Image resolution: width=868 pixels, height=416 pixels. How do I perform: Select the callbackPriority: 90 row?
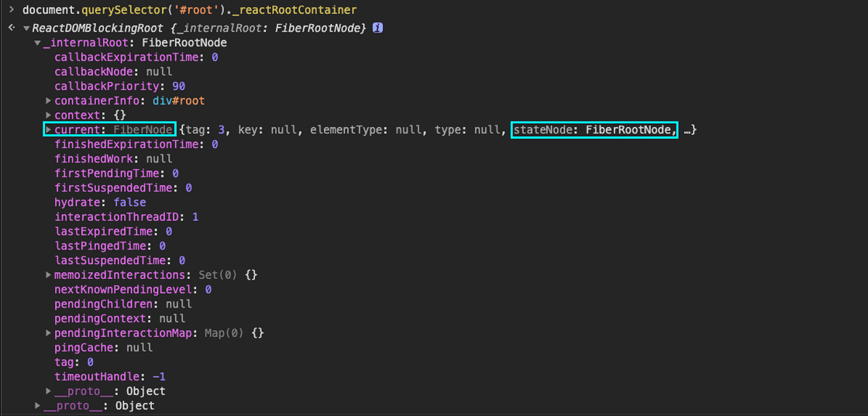(119, 86)
